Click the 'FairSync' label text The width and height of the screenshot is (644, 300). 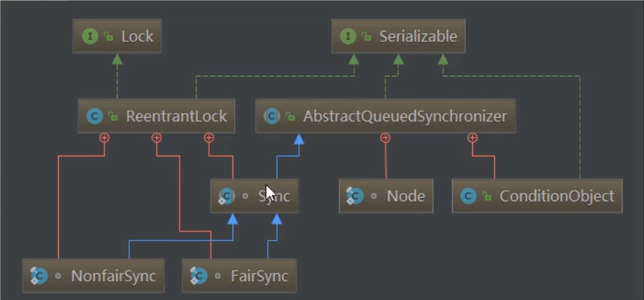pos(259,276)
